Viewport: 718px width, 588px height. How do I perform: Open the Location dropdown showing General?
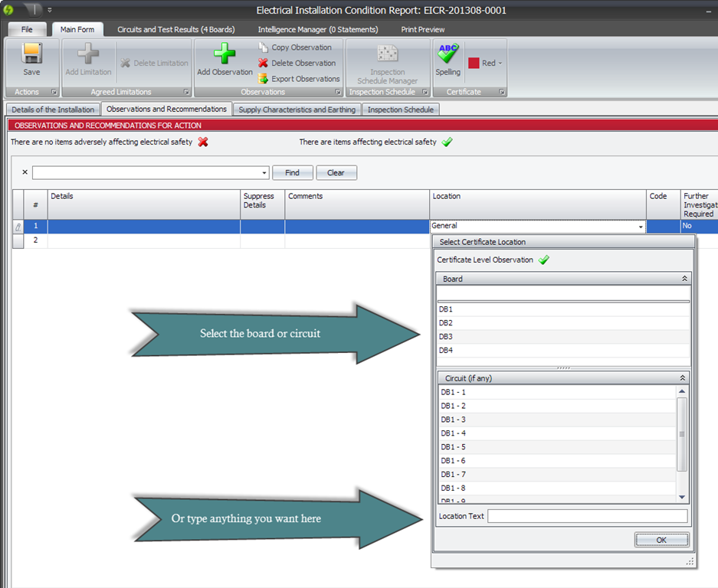pyautogui.click(x=640, y=227)
